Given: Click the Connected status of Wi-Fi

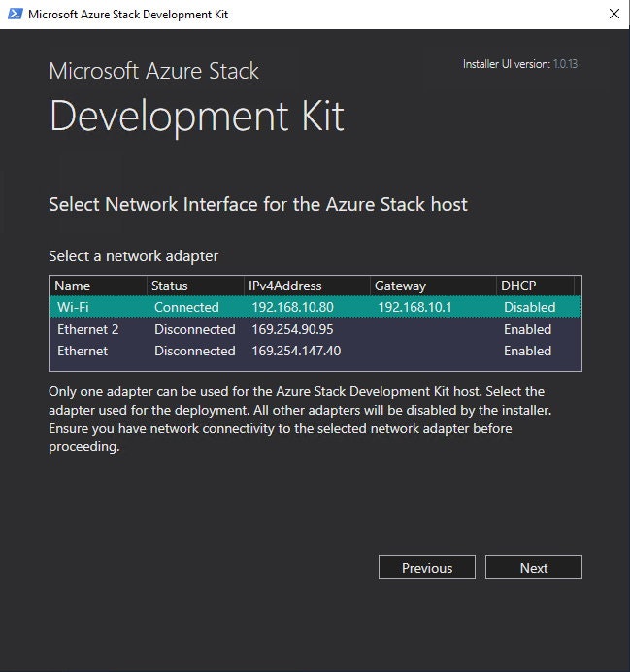Looking at the screenshot, I should click(x=186, y=307).
